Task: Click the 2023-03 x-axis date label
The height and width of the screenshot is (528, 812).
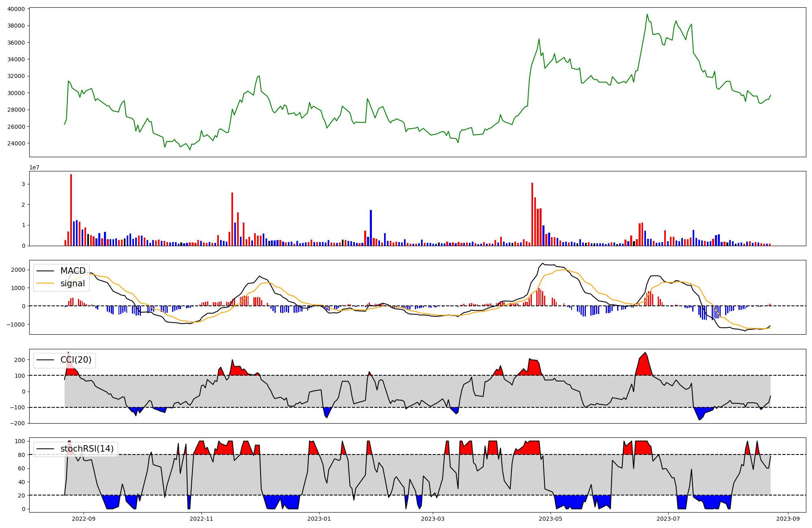Action: point(433,519)
